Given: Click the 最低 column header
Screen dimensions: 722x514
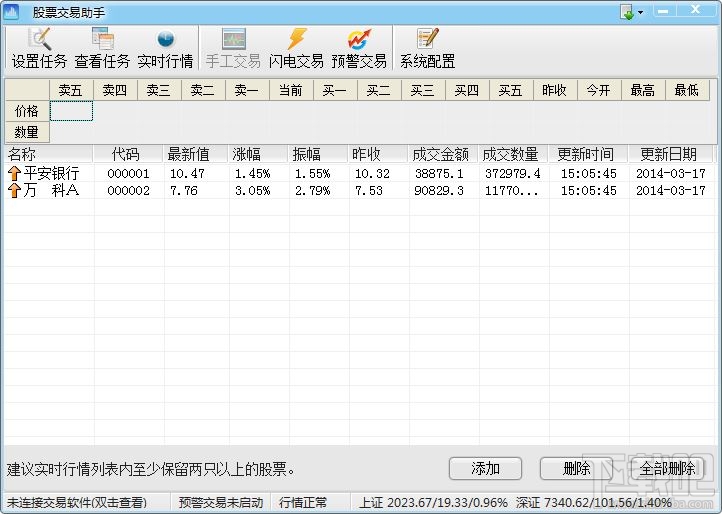Looking at the screenshot, I should (687, 90).
